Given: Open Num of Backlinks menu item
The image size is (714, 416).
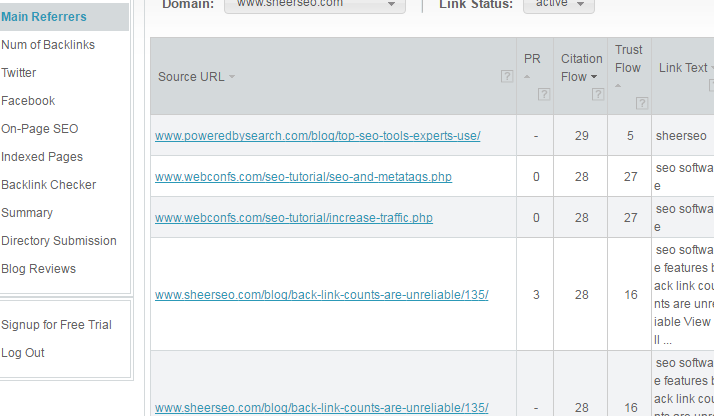Looking at the screenshot, I should point(48,45).
